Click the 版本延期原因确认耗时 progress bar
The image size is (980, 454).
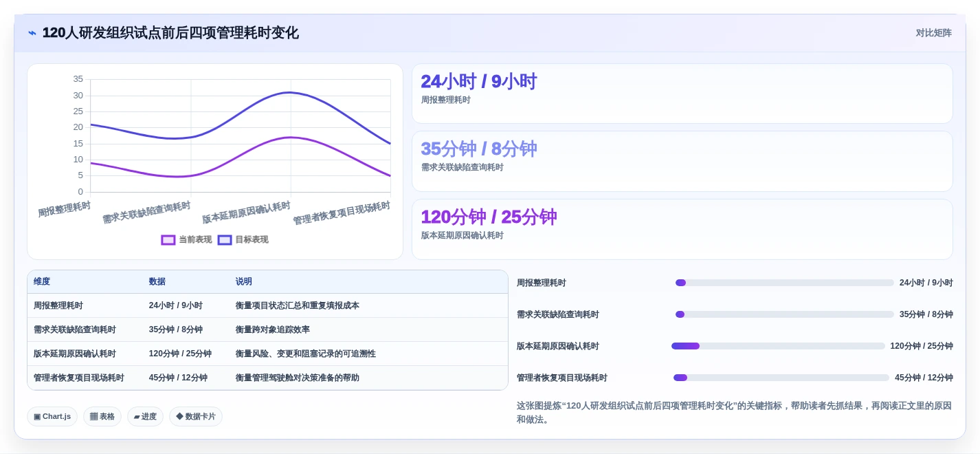(778, 346)
